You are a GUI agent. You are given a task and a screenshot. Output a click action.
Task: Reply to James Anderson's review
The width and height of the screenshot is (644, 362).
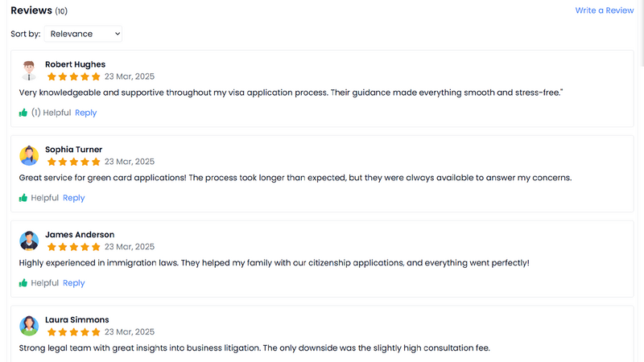coord(73,283)
